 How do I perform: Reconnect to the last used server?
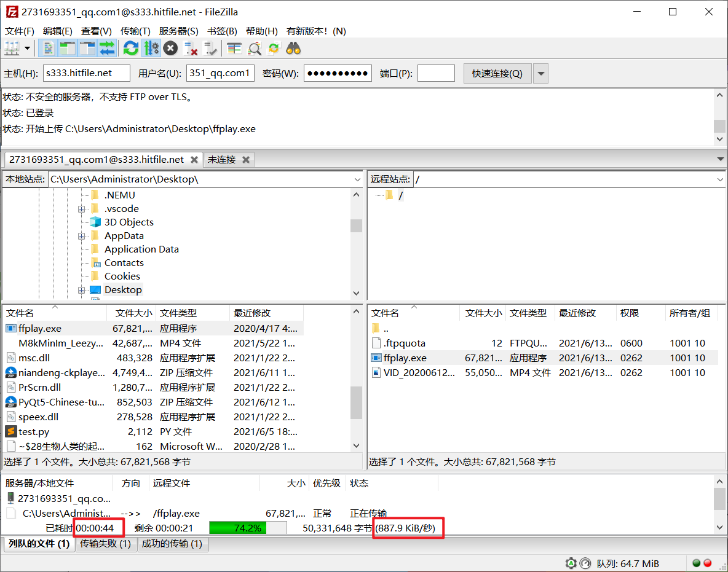pyautogui.click(x=210, y=49)
